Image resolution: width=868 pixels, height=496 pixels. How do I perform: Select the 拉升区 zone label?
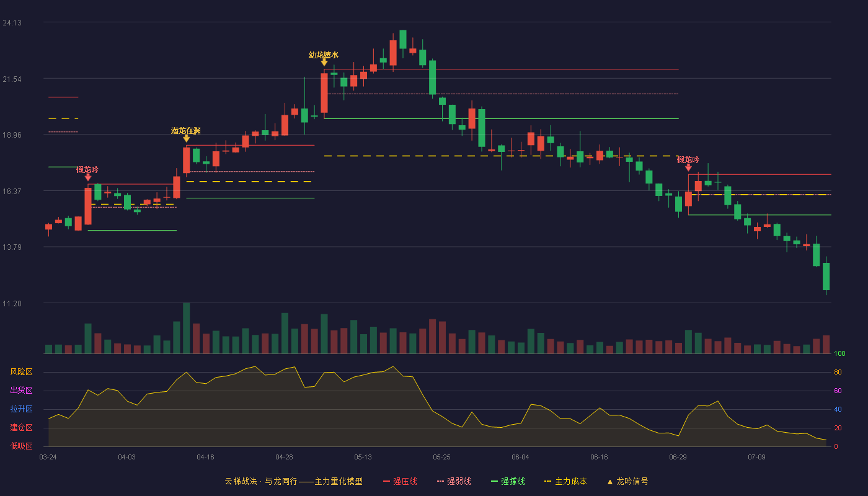[x=21, y=409]
